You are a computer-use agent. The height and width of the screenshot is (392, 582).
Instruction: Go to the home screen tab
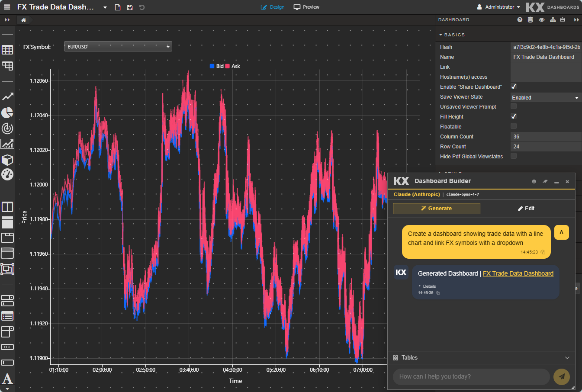pyautogui.click(x=23, y=20)
